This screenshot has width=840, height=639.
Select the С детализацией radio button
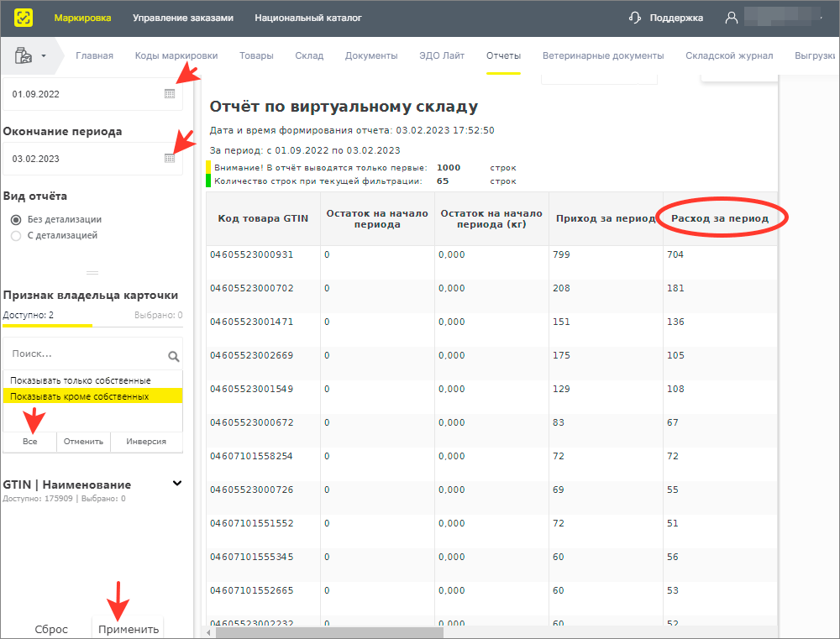[x=16, y=236]
